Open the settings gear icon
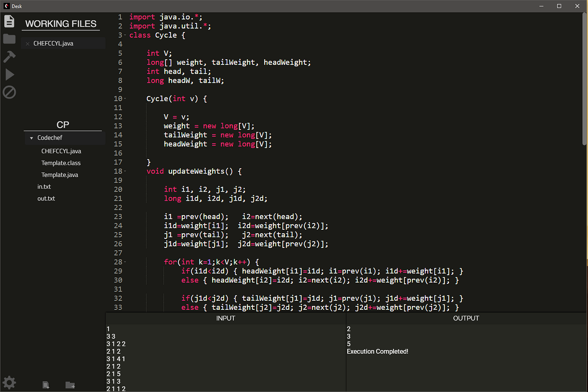The height and width of the screenshot is (392, 588). [9, 382]
